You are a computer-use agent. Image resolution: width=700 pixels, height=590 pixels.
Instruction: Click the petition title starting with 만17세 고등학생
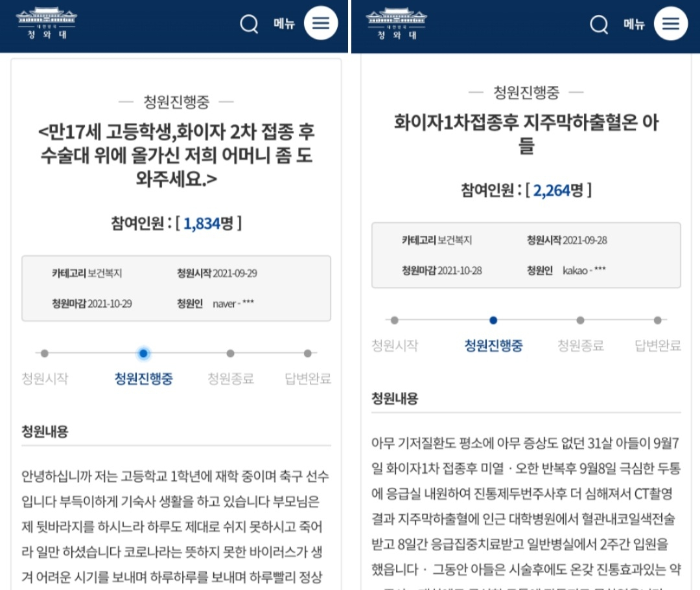point(176,155)
